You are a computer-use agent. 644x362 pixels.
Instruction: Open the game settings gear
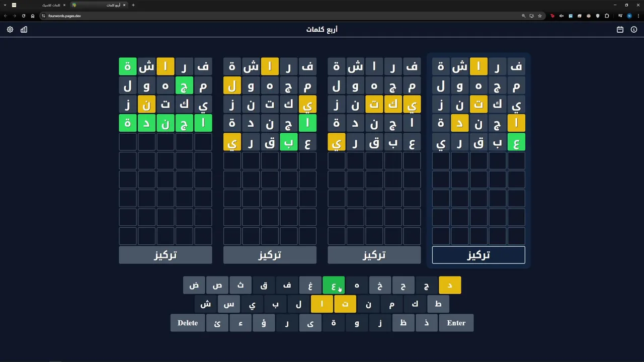coord(10,30)
